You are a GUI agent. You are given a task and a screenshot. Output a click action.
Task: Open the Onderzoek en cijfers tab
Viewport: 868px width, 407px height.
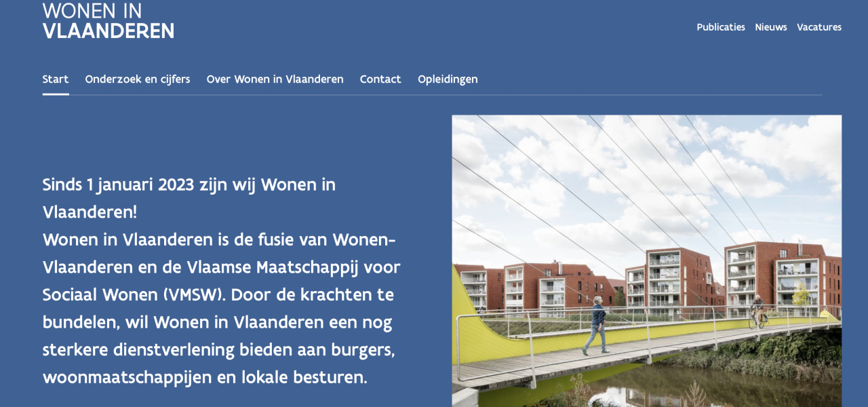point(137,79)
